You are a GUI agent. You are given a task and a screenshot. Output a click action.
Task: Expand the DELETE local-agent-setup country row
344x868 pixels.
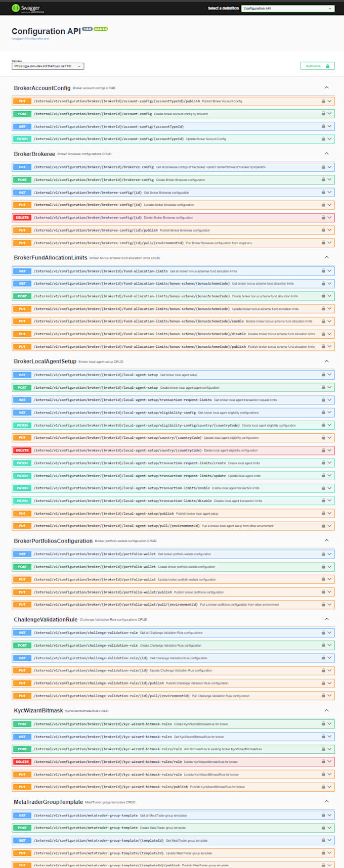(x=329, y=450)
